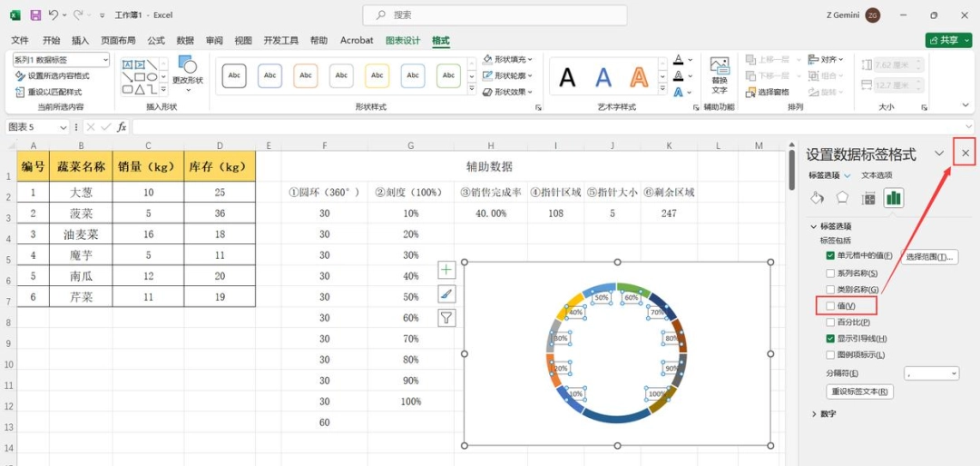
Task: Switch to 图表设计 ribbon tab
Action: tap(403, 40)
